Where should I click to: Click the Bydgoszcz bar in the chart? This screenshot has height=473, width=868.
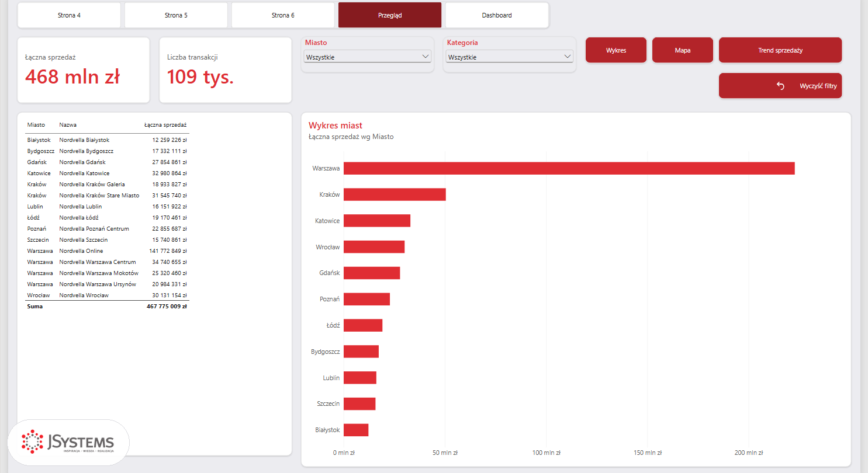click(x=361, y=352)
